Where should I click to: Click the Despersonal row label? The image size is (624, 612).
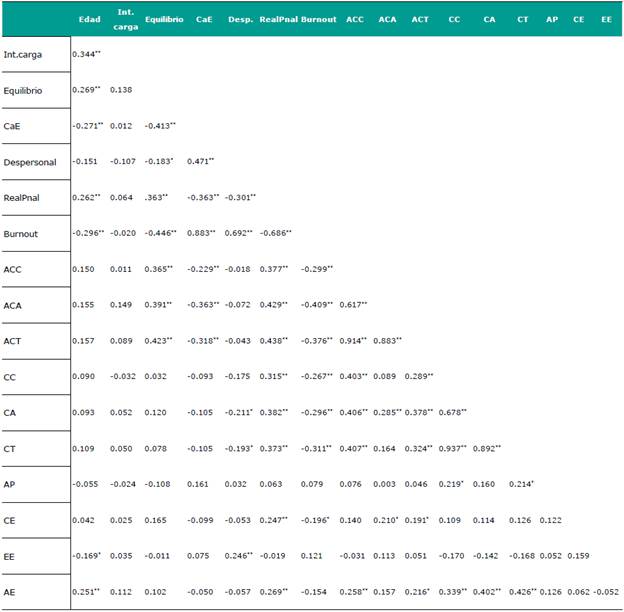tap(30, 160)
